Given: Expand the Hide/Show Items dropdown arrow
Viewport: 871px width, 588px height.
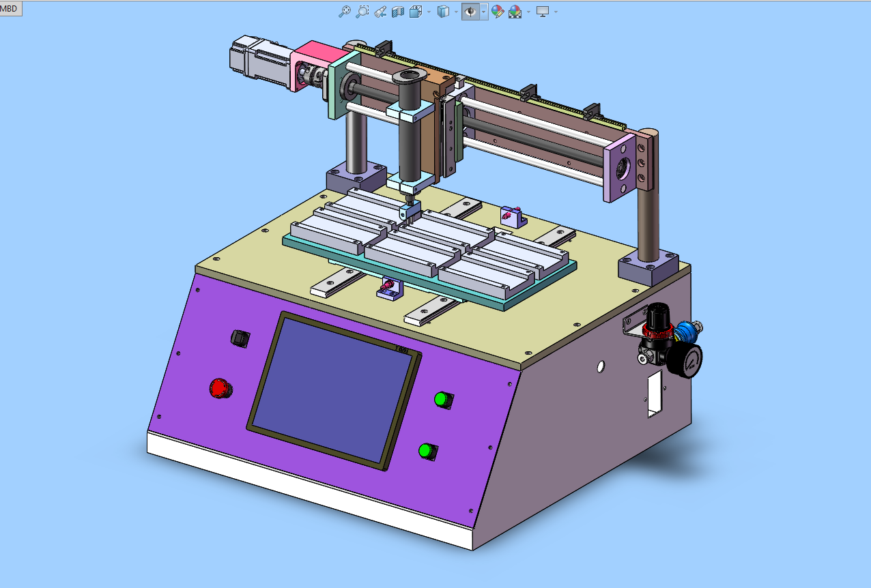Looking at the screenshot, I should pyautogui.click(x=483, y=12).
